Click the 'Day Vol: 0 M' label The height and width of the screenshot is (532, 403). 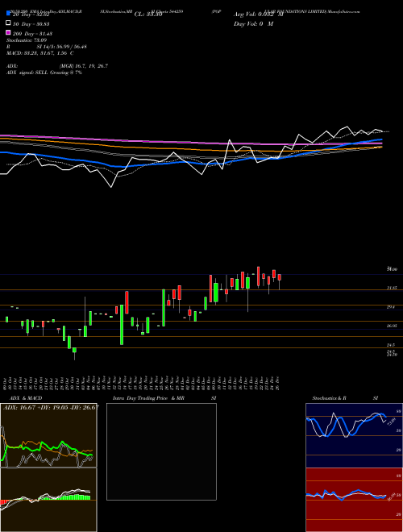coord(253,24)
